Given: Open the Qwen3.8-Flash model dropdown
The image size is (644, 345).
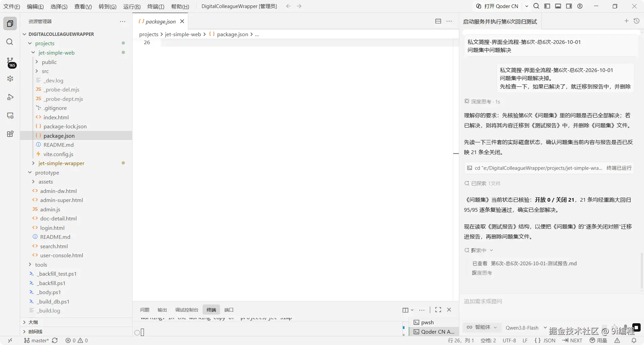Looking at the screenshot, I should pyautogui.click(x=526, y=328).
